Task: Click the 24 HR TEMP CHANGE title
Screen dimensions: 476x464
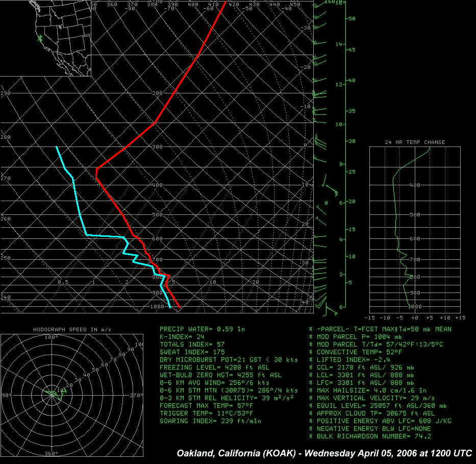Action: click(415, 142)
